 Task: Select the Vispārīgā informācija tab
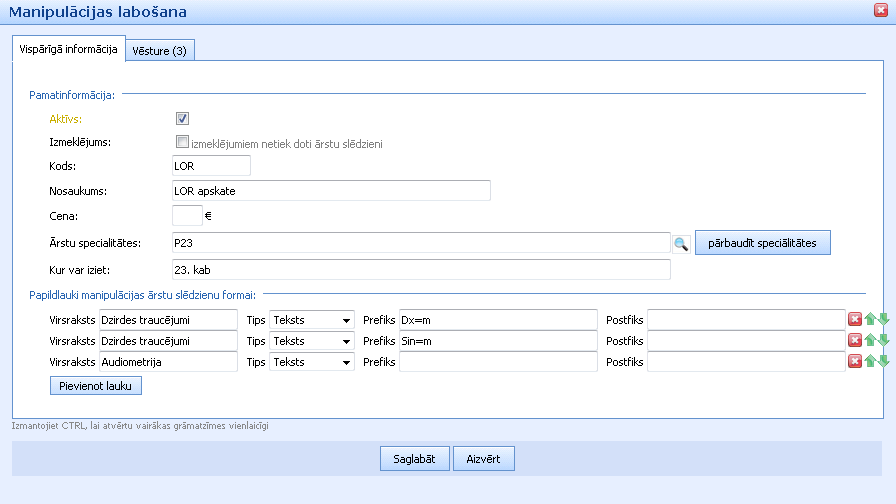tap(69, 49)
